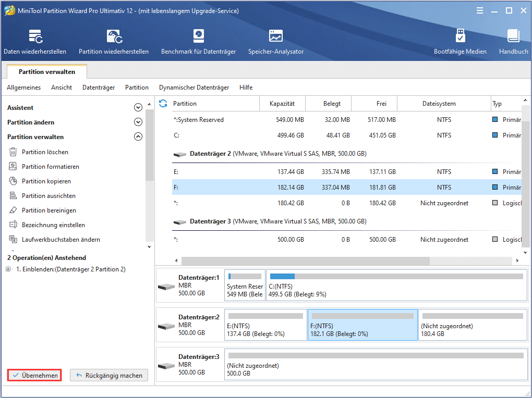
Task: Select 500.0 GB unallocated block on Datenträger 3
Action: pos(376,365)
